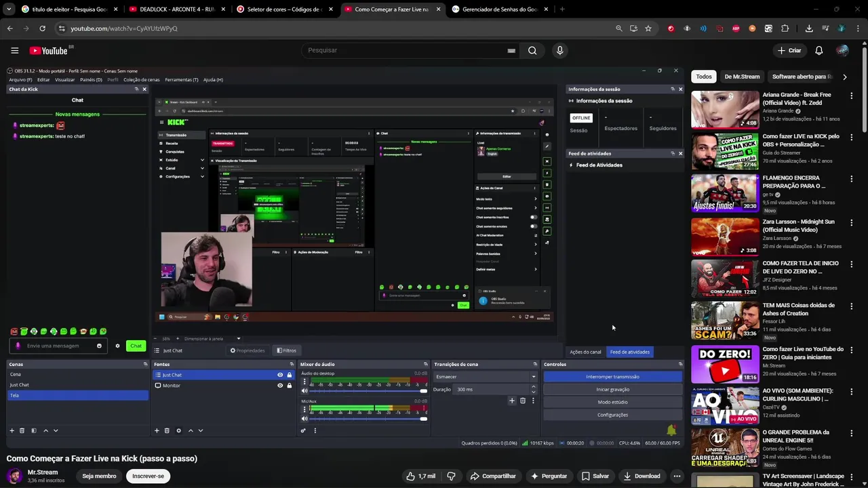Click the Seja membro button
The height and width of the screenshot is (488, 868).
pyautogui.click(x=99, y=476)
